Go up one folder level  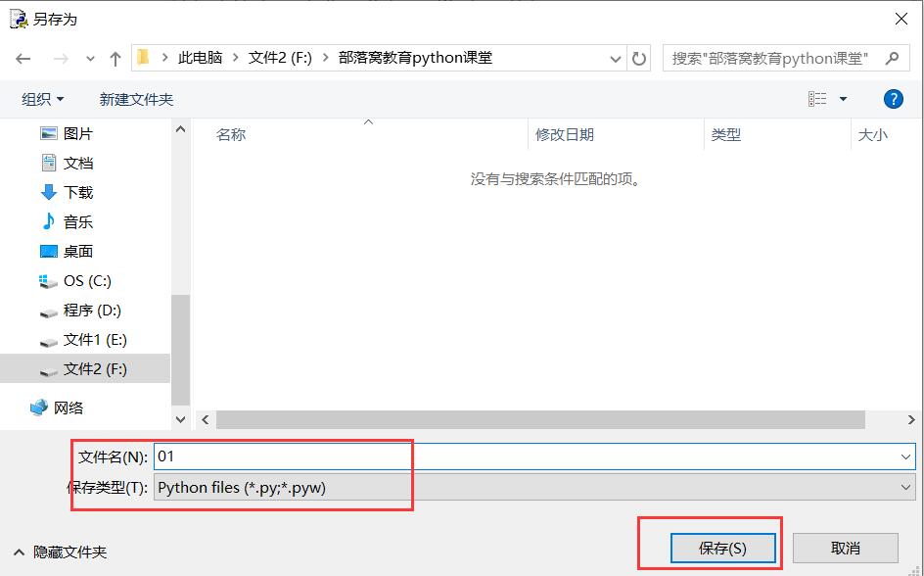pyautogui.click(x=115, y=59)
